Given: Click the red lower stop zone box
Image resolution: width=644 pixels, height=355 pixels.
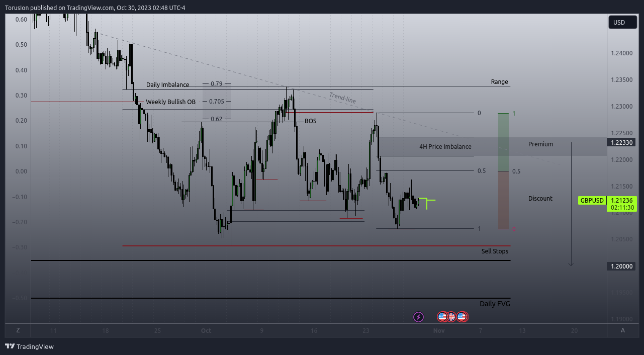Looking at the screenshot, I should pos(503,200).
